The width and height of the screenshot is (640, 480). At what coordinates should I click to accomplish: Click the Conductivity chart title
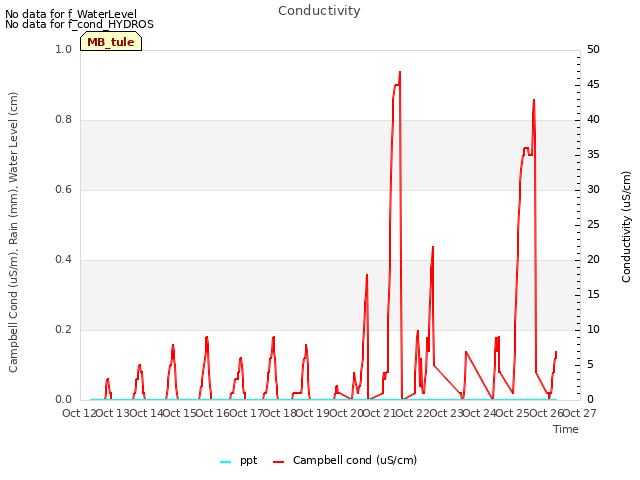(319, 11)
